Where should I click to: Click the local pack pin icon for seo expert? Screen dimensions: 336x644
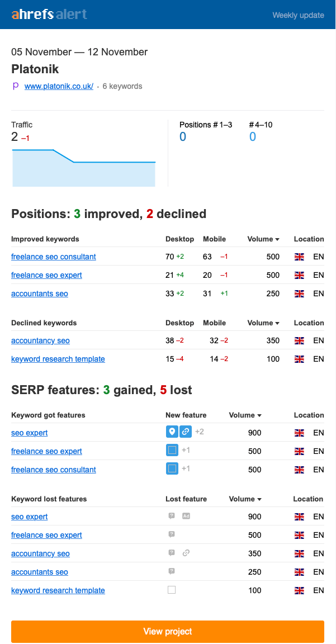pyautogui.click(x=172, y=432)
